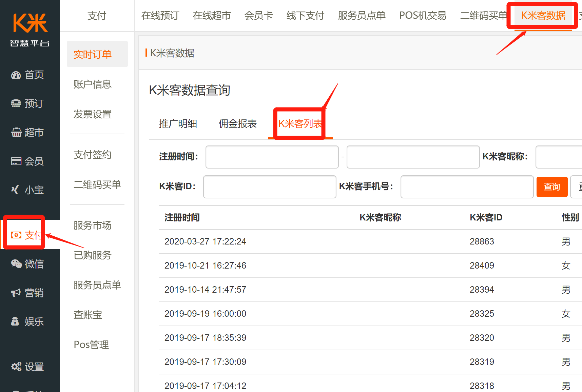Open 查账宝 in submenu

(88, 315)
